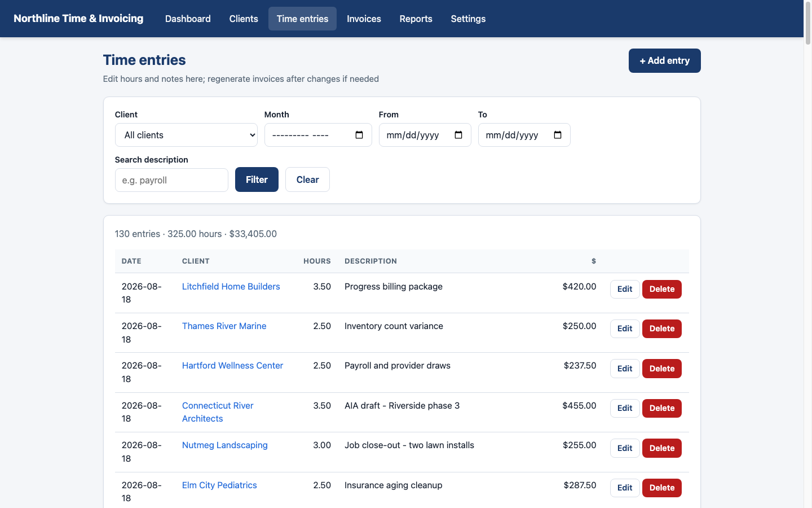Edit the AIA draft Riverside phase 3 entry

[x=625, y=408]
